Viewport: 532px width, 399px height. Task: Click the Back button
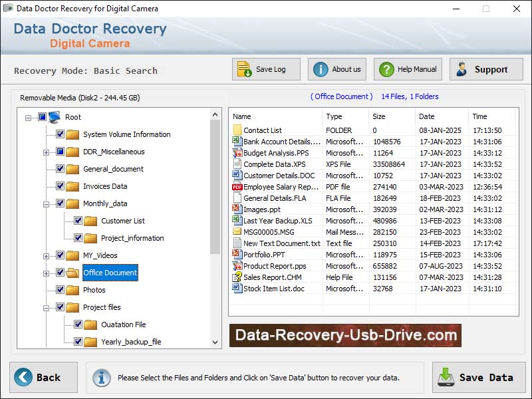[x=43, y=377]
